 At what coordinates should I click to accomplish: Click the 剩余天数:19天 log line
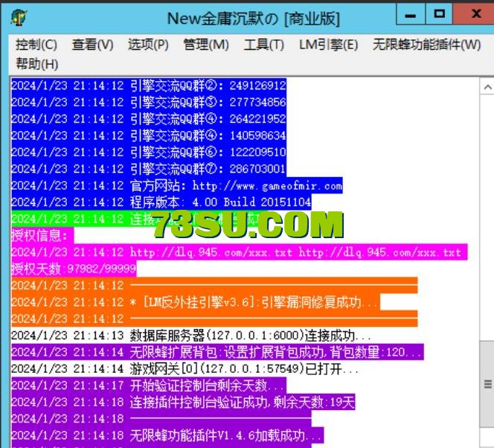[183, 403]
